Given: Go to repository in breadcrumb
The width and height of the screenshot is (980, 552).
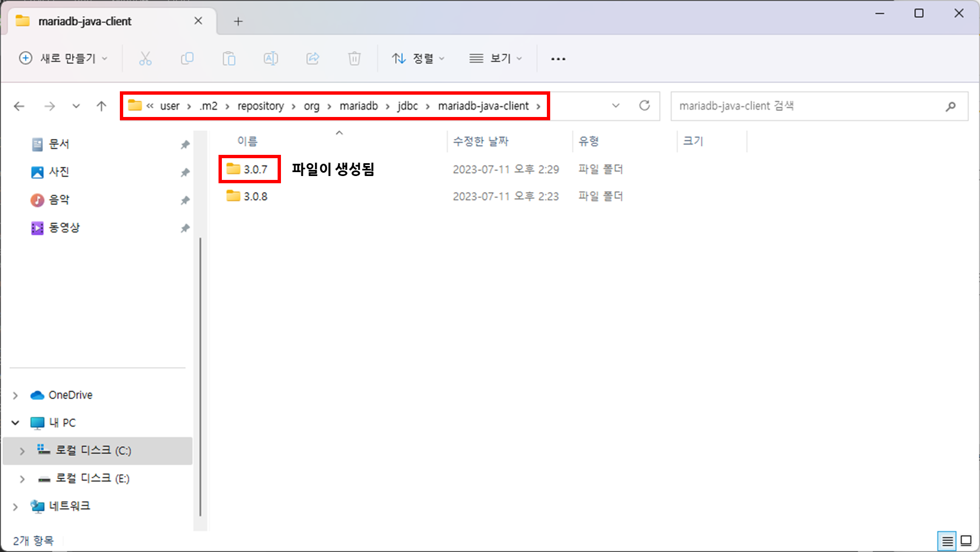Looking at the screenshot, I should pyautogui.click(x=260, y=106).
